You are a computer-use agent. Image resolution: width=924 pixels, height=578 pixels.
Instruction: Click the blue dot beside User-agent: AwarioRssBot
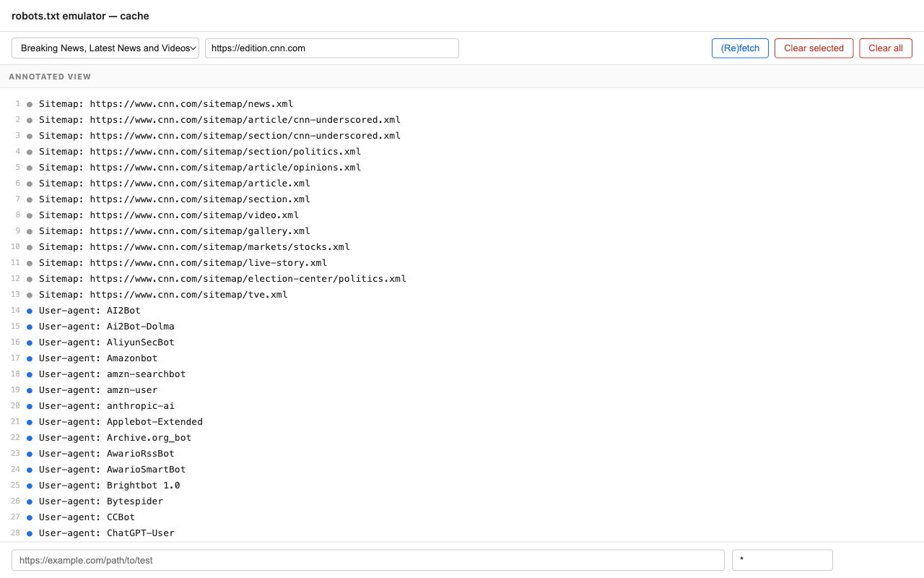click(x=30, y=454)
